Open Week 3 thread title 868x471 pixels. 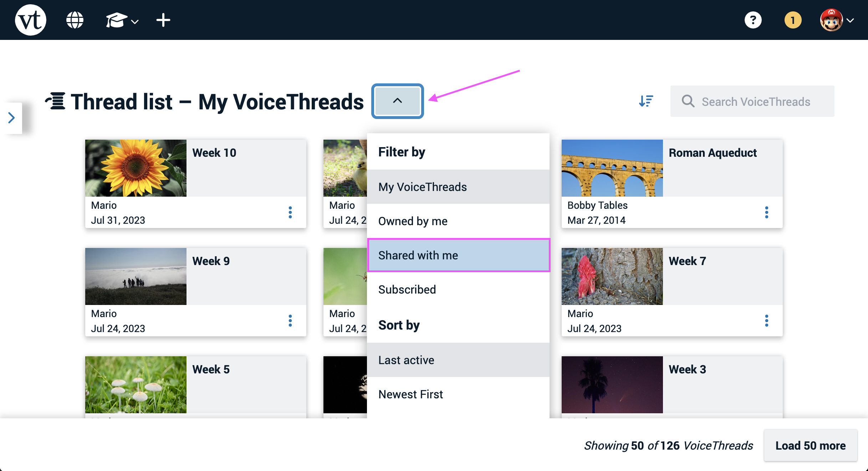tap(687, 369)
